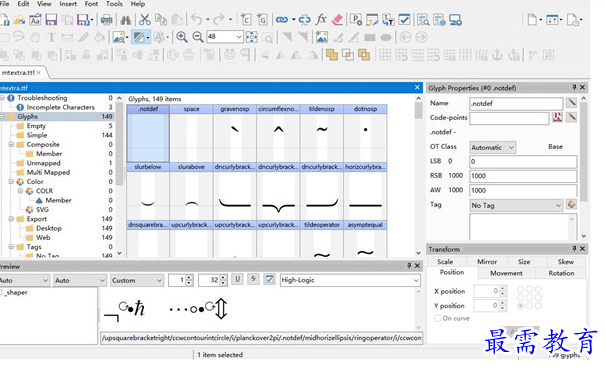Click the Unicode icon beside Code-points
Viewport: 606px width, 373px height.
pyautogui.click(x=557, y=117)
